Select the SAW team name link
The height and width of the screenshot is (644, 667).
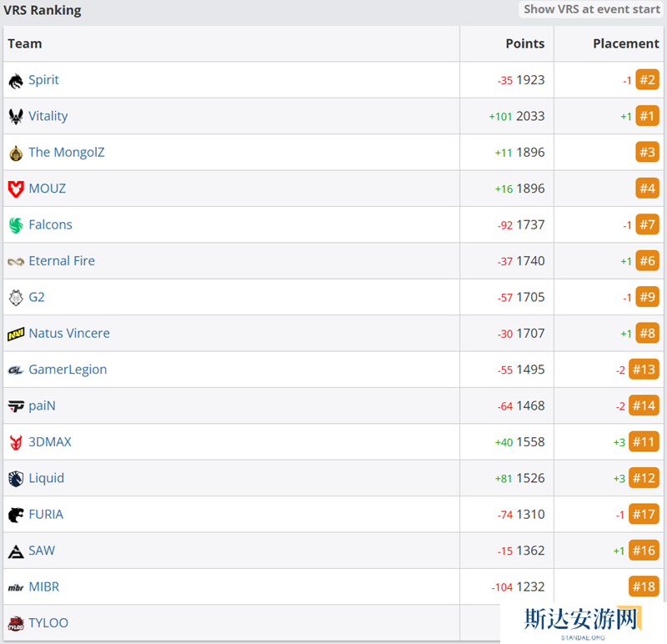[x=42, y=551]
